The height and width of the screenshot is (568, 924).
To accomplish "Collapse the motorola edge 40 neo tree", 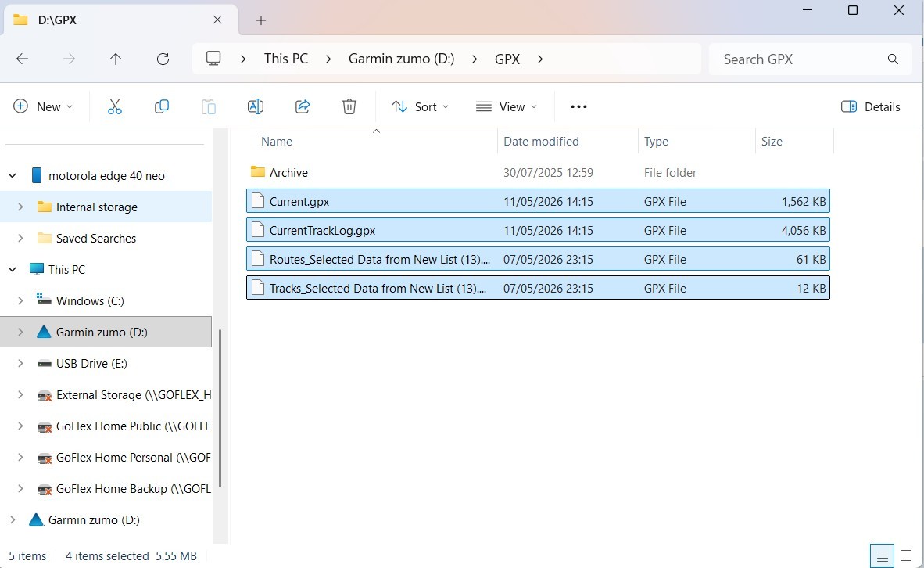I will click(x=13, y=176).
